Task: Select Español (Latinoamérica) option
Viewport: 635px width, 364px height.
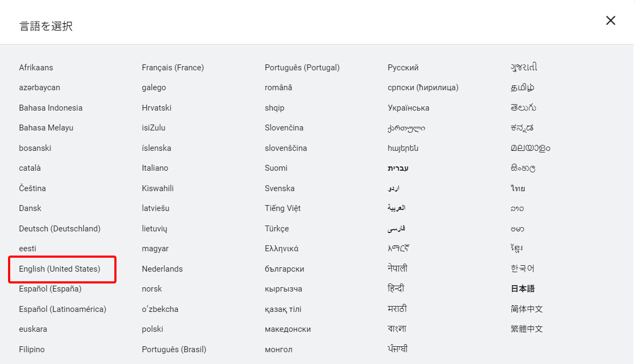Action: coord(62,309)
